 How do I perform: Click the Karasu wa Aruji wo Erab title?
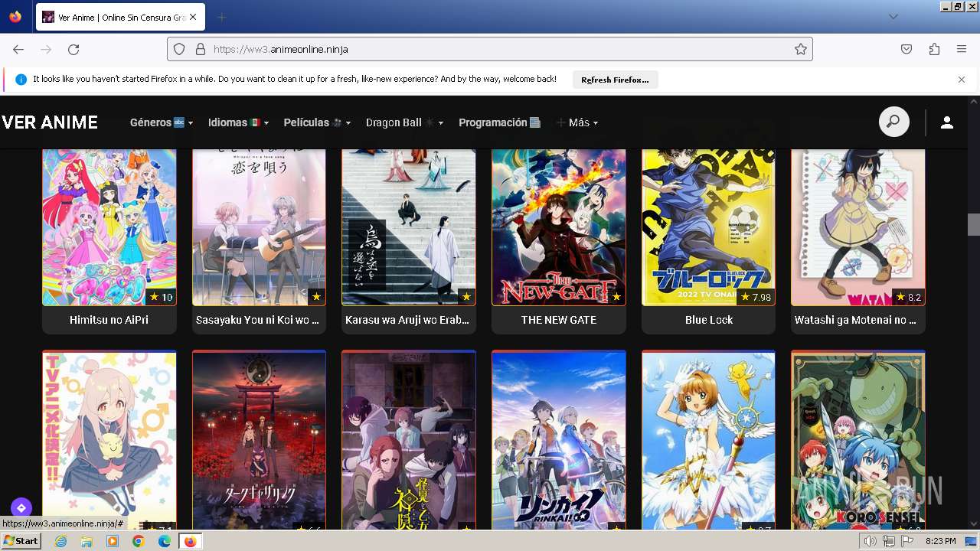coord(407,320)
